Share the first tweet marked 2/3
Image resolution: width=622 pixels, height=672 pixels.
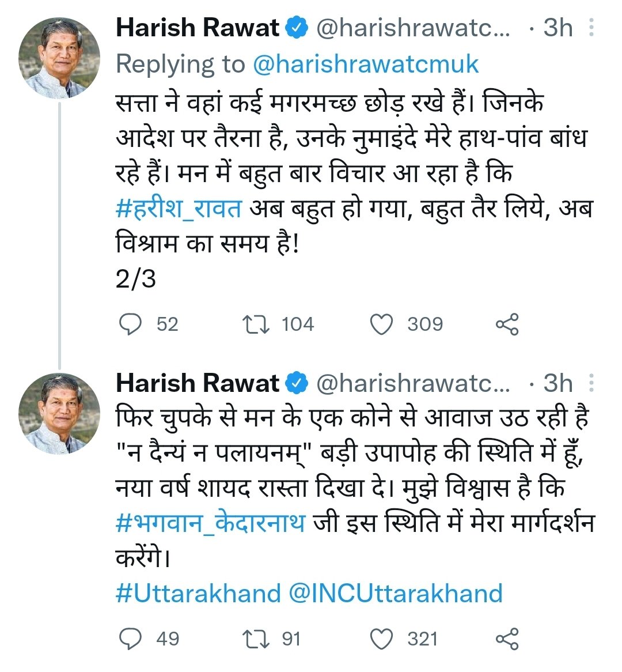click(507, 324)
